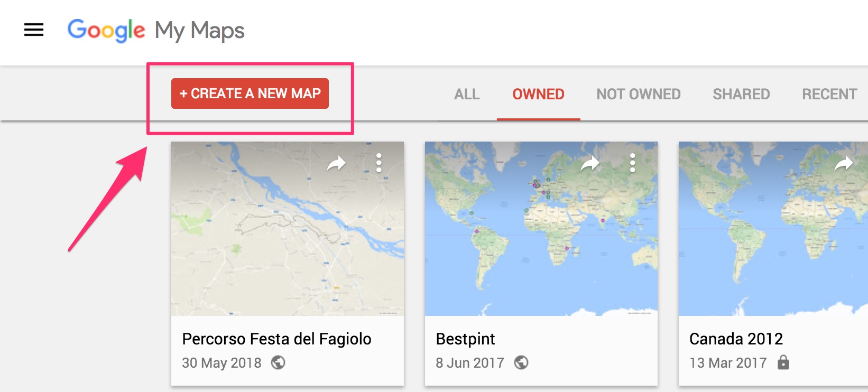Open the Bestpint world map thumbnail
The image size is (868, 392).
541,238
